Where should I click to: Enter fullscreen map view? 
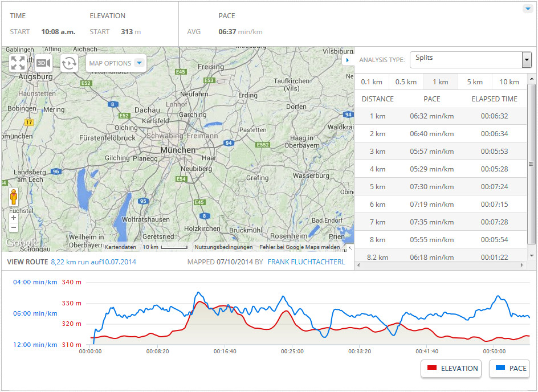(18, 63)
